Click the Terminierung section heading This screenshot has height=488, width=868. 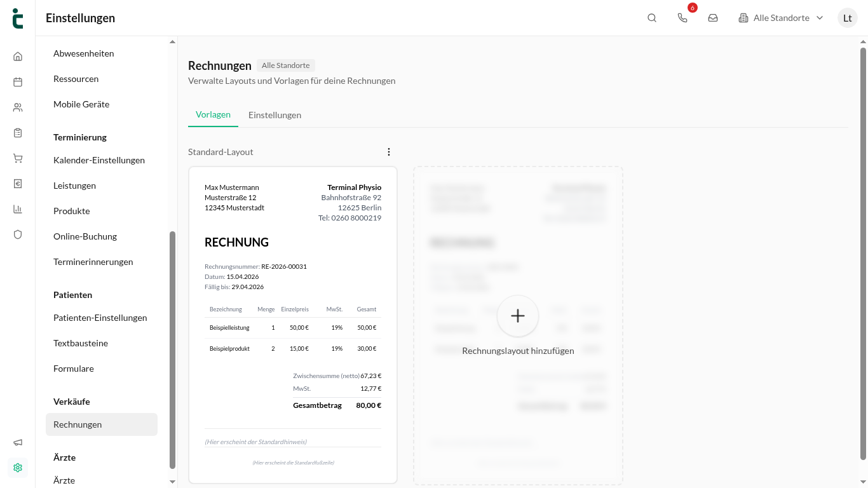click(80, 137)
